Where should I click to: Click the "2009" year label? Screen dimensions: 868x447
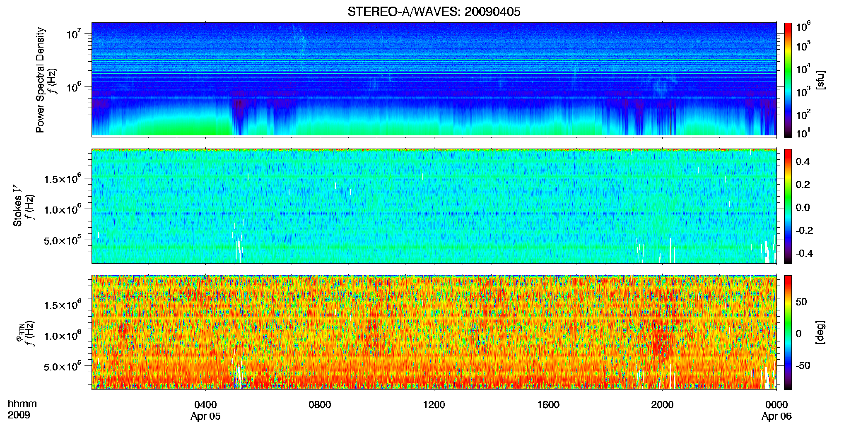(x=19, y=415)
